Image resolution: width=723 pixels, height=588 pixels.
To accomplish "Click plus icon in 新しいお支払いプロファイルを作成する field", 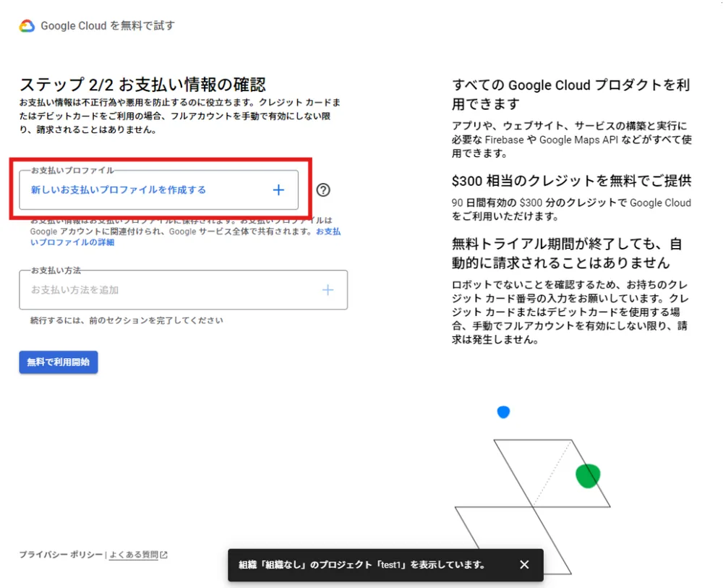I will (278, 190).
